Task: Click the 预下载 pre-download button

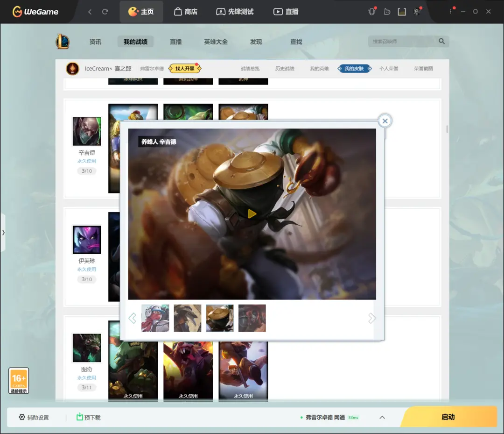Action: [88, 417]
